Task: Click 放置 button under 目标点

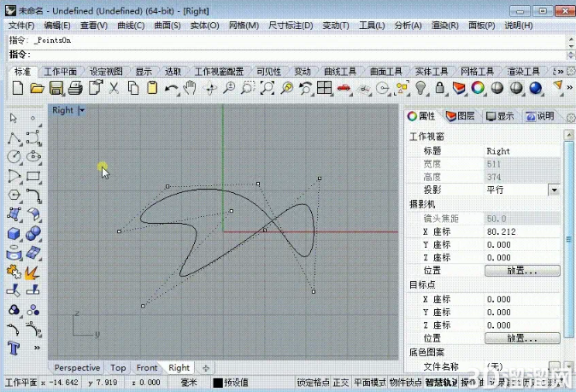Action: click(x=522, y=338)
